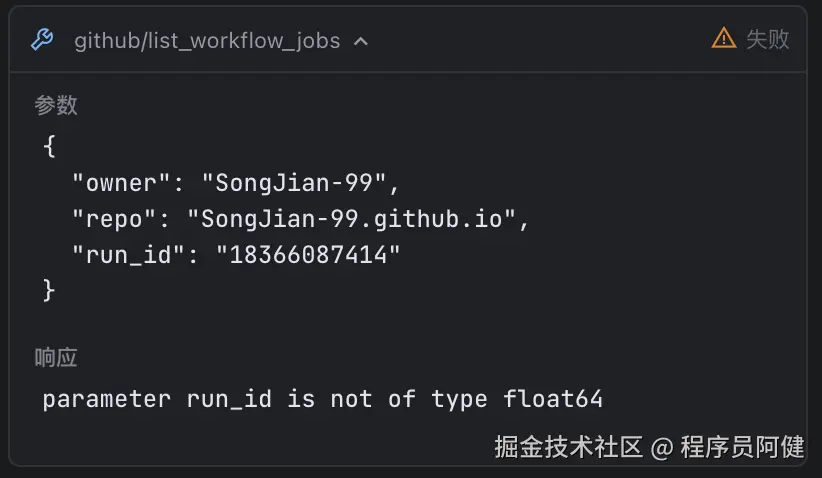This screenshot has width=822, height=478.
Task: Click the "run_id" key in the JSON
Action: tap(129, 255)
